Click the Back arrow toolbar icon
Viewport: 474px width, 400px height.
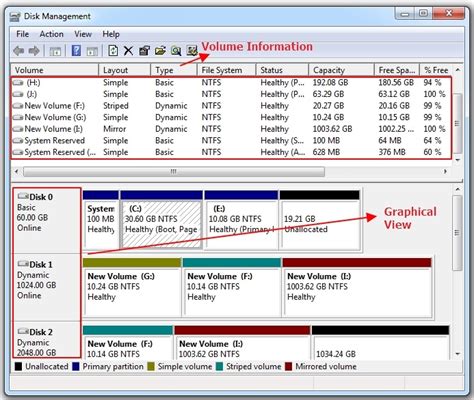(x=19, y=51)
